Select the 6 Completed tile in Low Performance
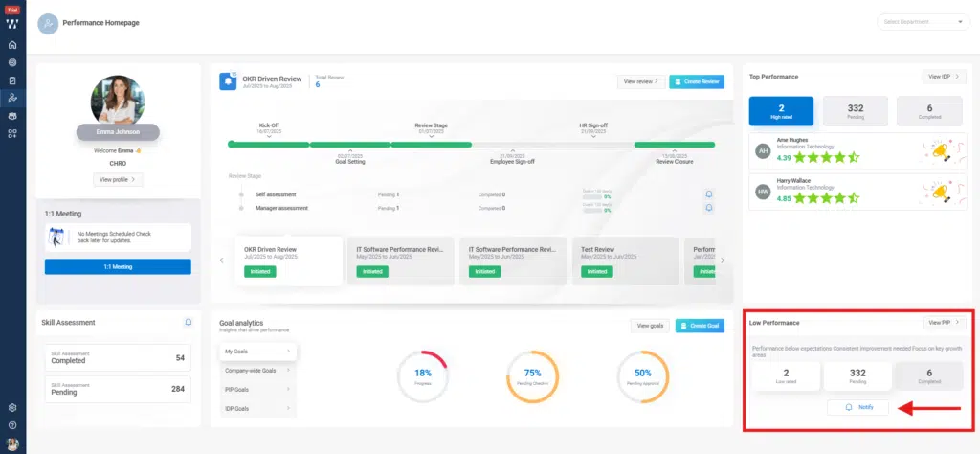The image size is (980, 454). point(929,375)
